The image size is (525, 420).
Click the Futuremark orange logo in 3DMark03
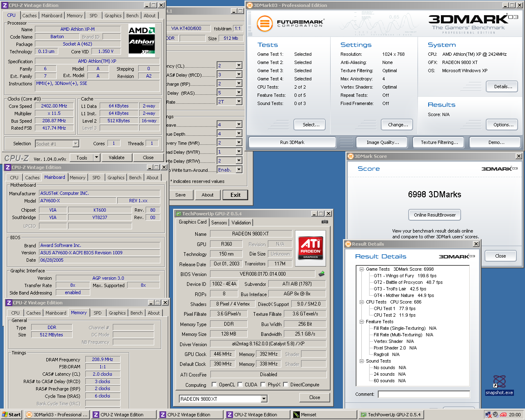coord(265,23)
